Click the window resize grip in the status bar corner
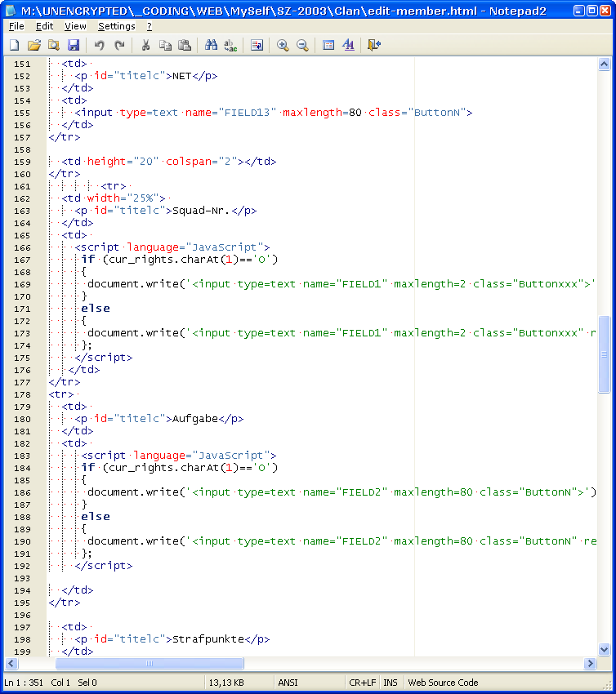The image size is (616, 694). [x=607, y=684]
